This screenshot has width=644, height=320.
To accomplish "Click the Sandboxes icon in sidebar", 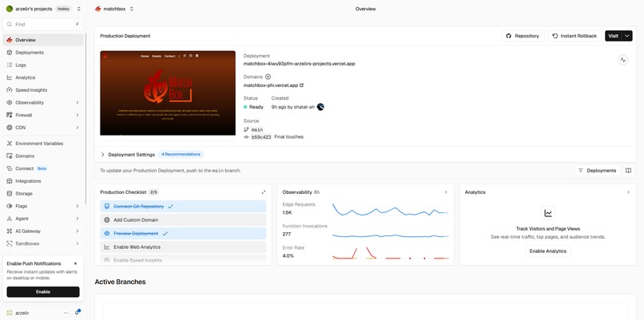I will (x=10, y=243).
